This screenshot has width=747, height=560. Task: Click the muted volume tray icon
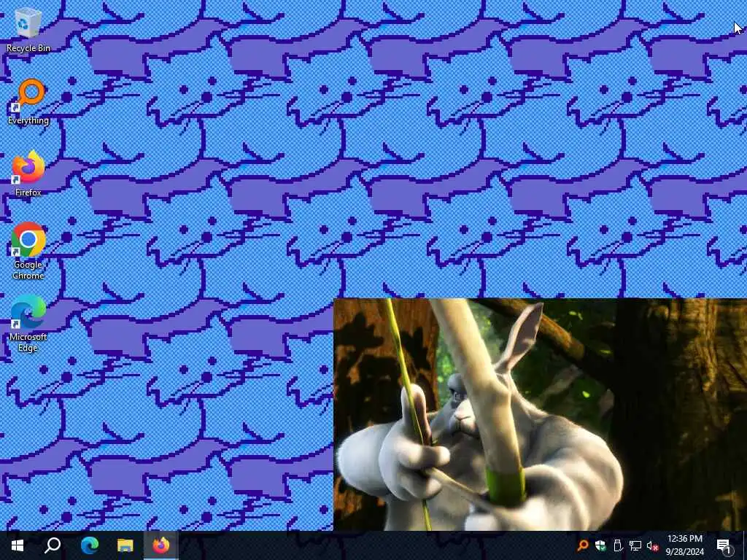(x=653, y=545)
